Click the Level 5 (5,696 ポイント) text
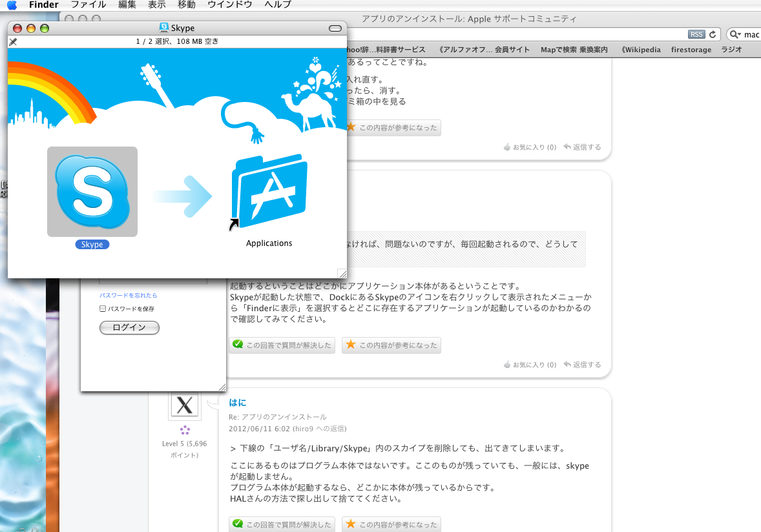The width and height of the screenshot is (761, 532). click(x=184, y=449)
